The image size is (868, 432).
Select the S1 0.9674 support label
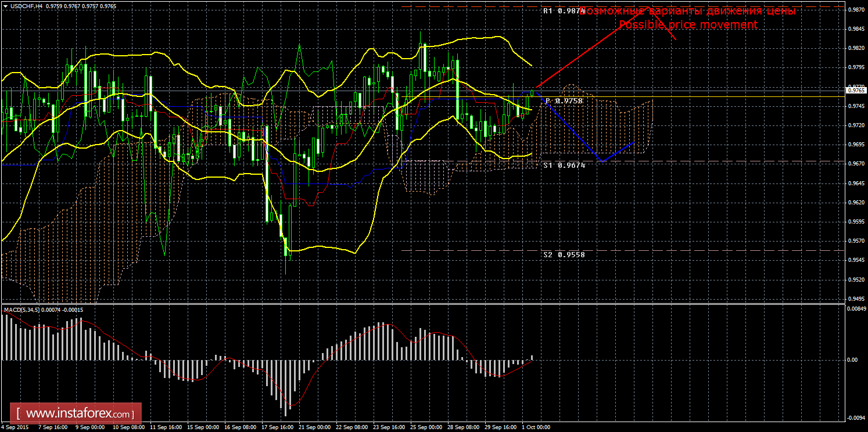click(x=564, y=165)
